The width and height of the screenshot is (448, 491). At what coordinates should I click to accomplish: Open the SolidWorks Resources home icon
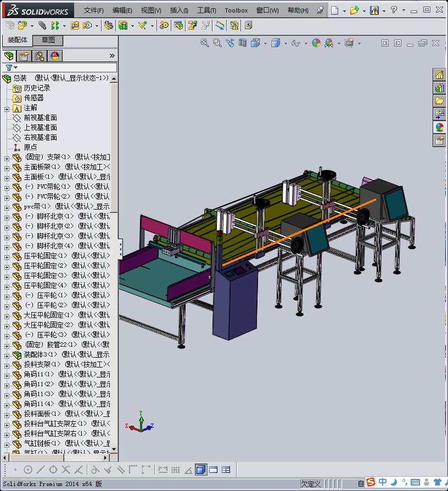[x=440, y=75]
